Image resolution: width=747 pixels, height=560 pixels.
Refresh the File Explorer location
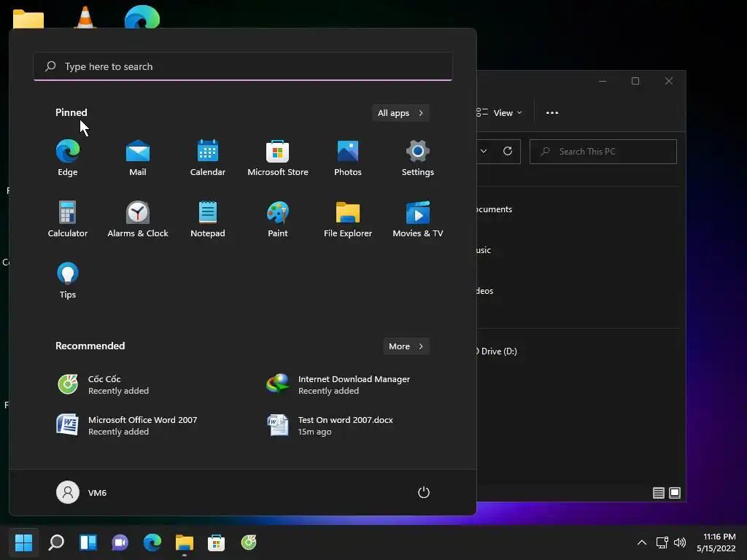point(508,152)
